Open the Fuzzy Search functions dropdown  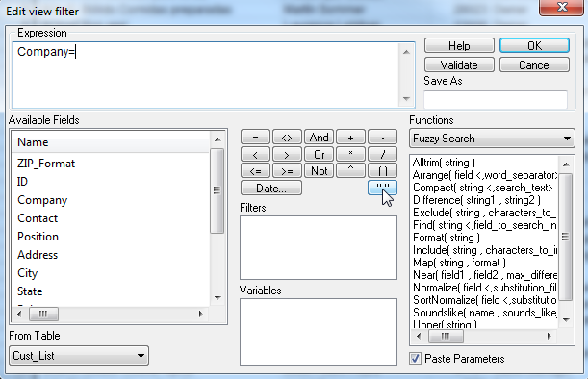tap(492, 139)
